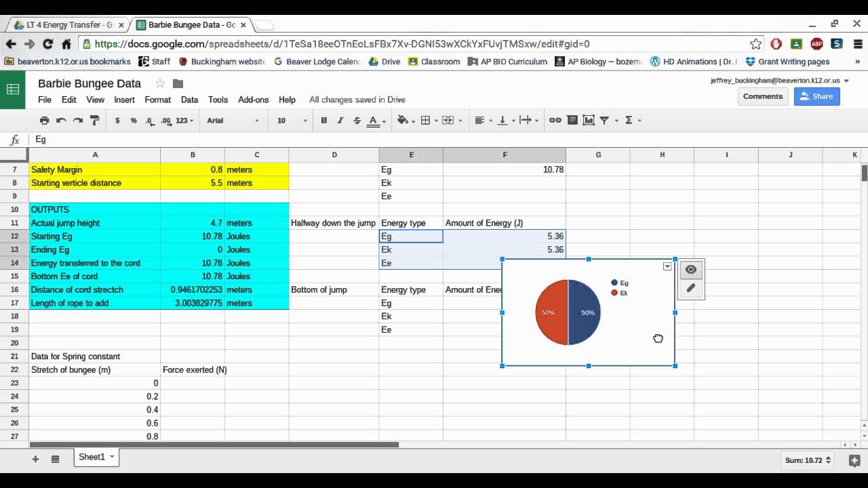This screenshot has height=488, width=868.
Task: Select the Paint format roller
Action: tap(95, 121)
